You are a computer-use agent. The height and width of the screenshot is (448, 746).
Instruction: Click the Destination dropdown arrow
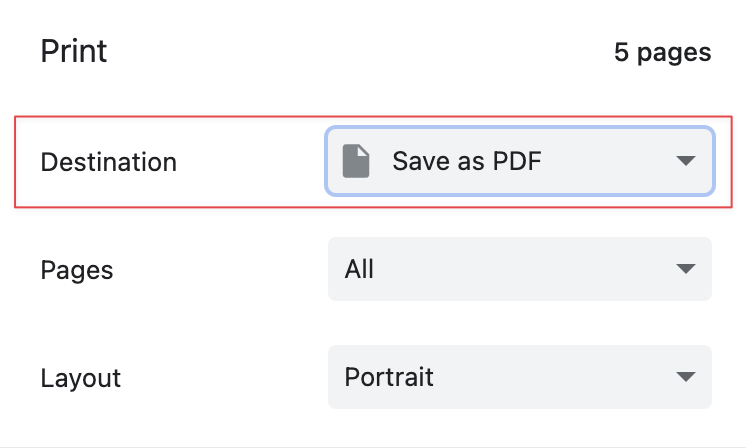pyautogui.click(x=686, y=161)
